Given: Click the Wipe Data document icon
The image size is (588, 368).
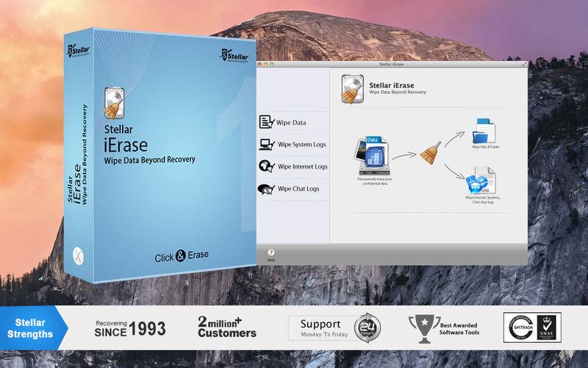Looking at the screenshot, I should pos(267,122).
